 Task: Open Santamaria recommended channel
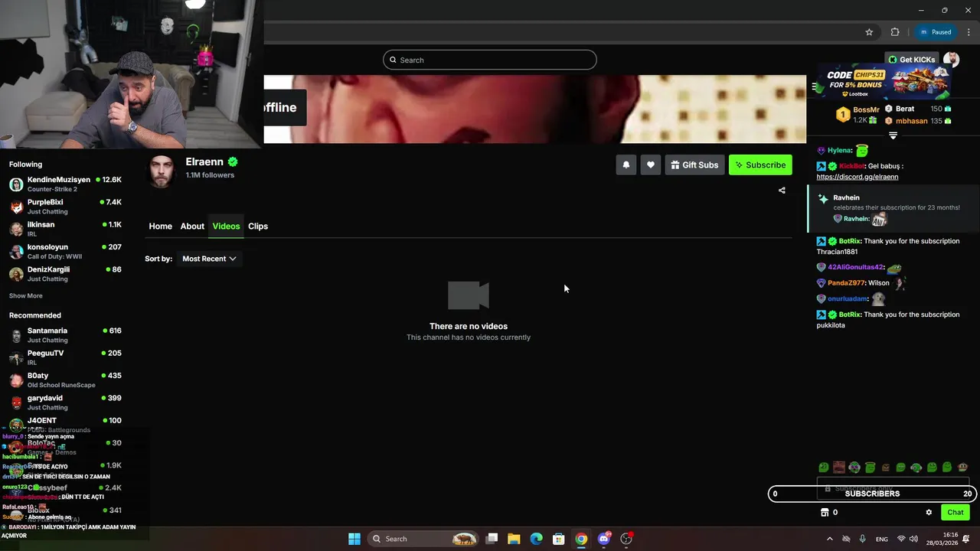tap(65, 335)
